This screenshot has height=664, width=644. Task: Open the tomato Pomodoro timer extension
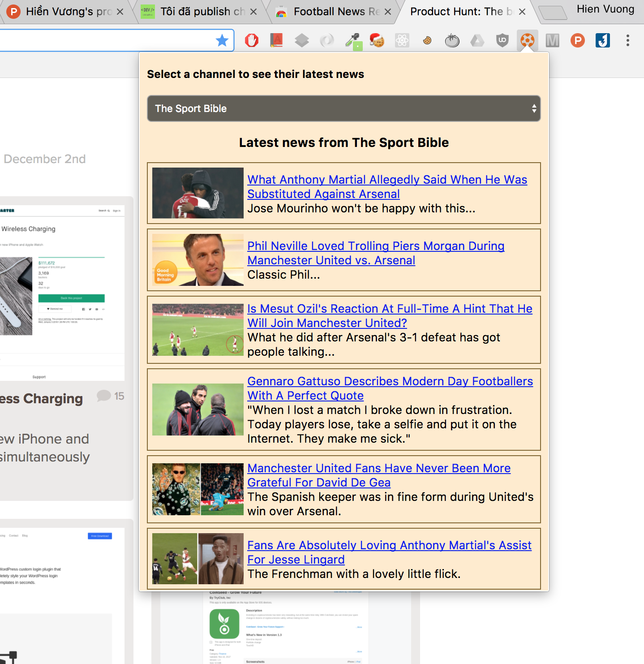pos(452,41)
